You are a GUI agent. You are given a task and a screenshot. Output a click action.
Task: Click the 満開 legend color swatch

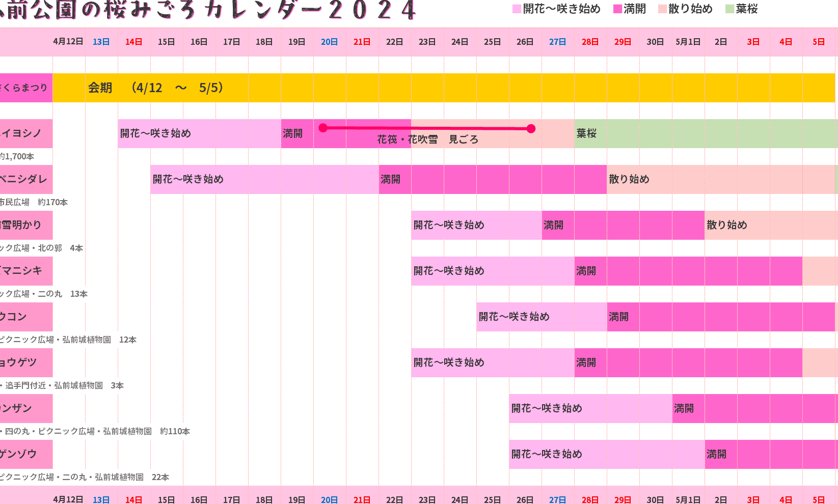point(617,9)
